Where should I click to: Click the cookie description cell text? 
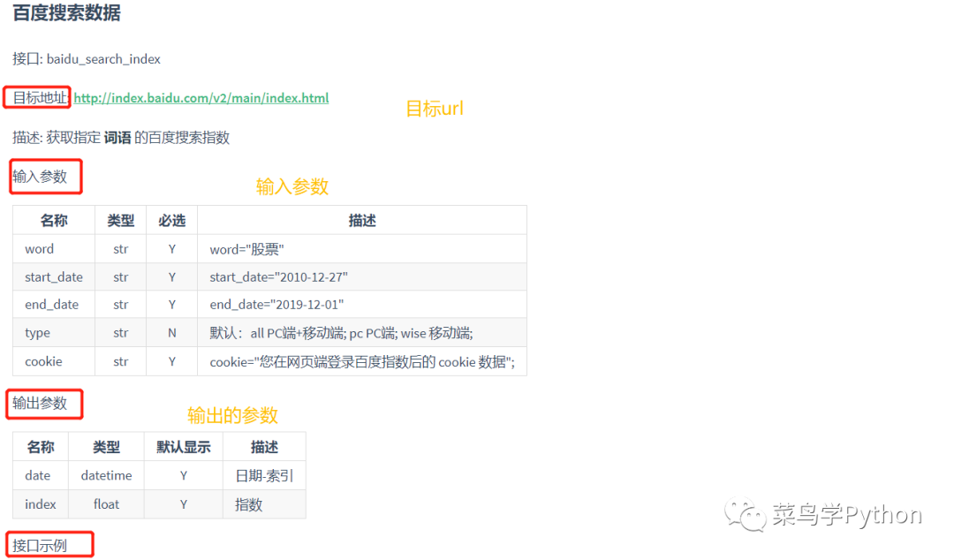(362, 361)
